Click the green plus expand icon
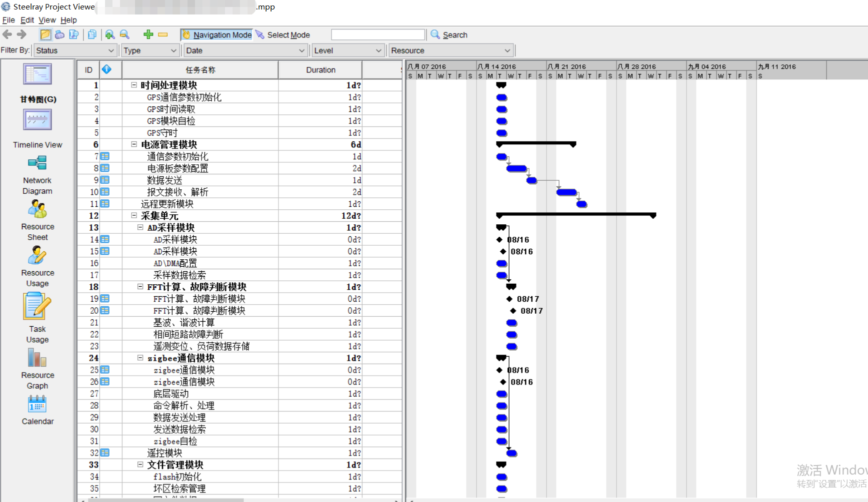868x502 pixels. click(148, 34)
